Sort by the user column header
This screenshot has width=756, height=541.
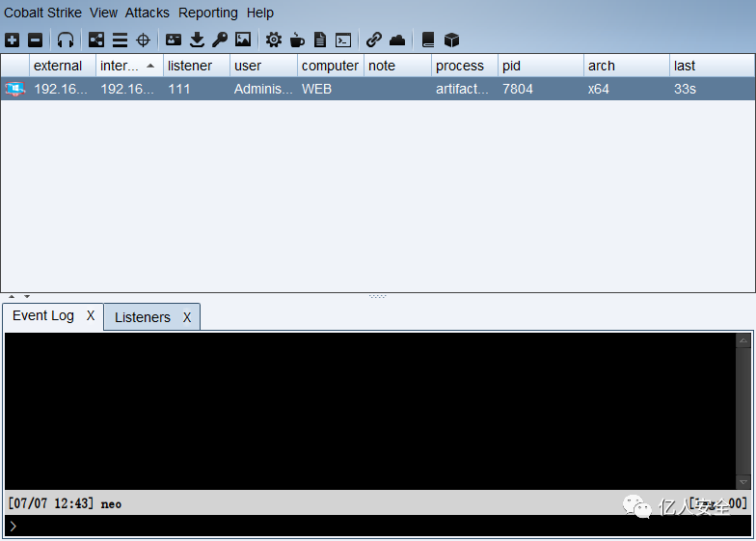click(264, 66)
